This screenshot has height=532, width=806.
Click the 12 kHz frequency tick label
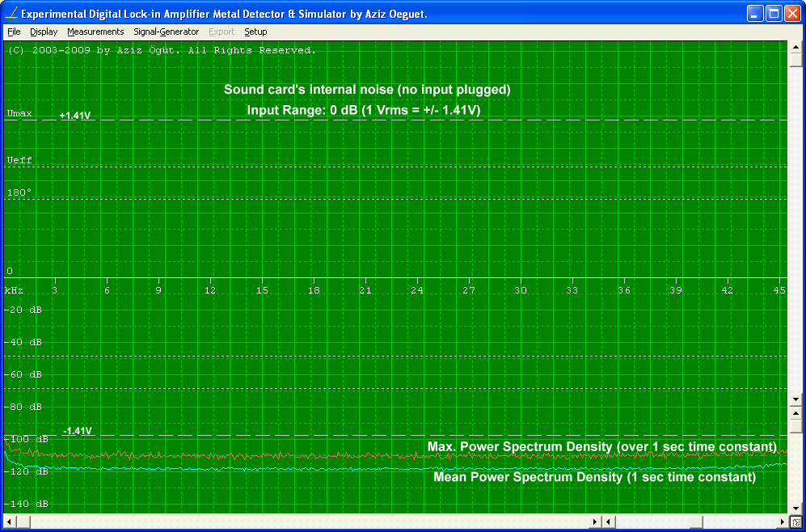pyautogui.click(x=209, y=290)
